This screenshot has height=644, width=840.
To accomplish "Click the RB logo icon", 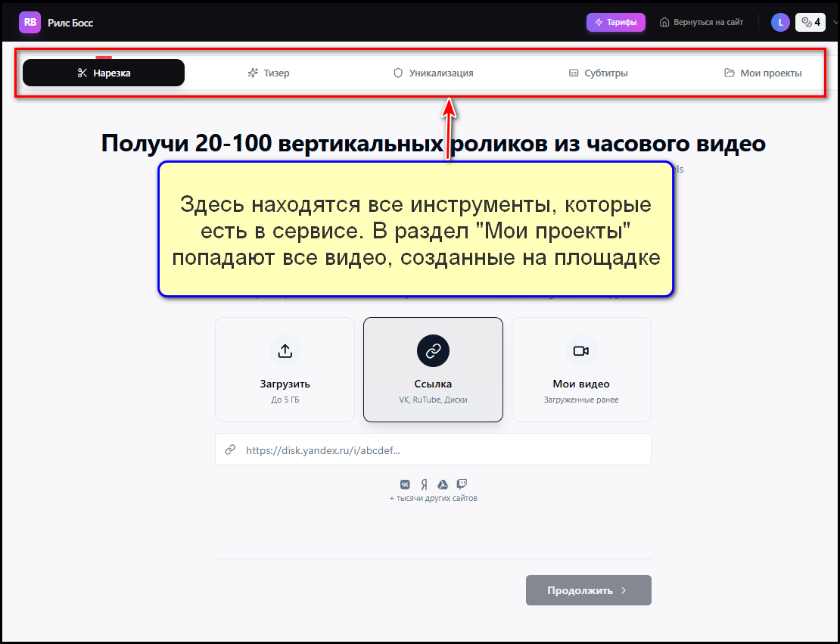I will (30, 23).
